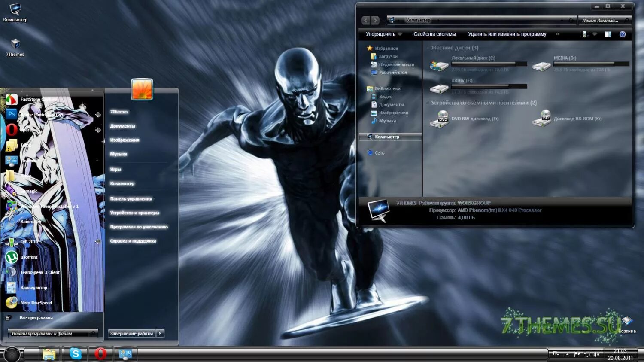644x362 pixels.
Task: Refresh the Explorer address bar
Action: (x=571, y=20)
